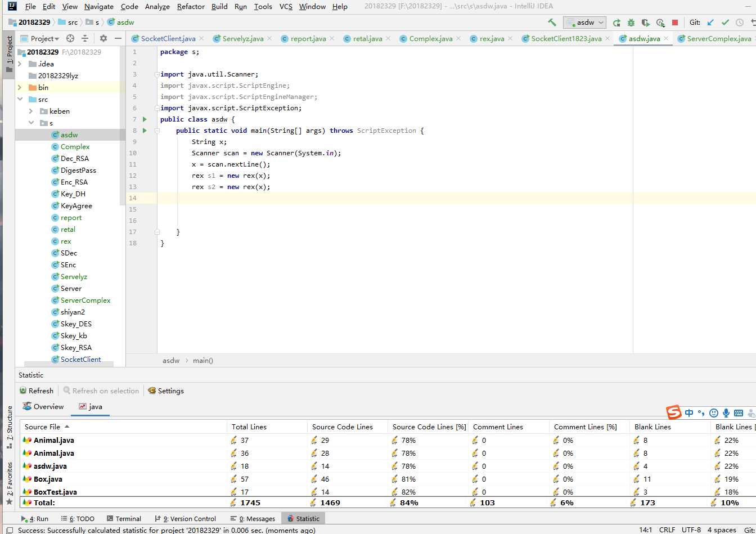
Task: Click the 4 spaces indent indicator
Action: pyautogui.click(x=722, y=529)
